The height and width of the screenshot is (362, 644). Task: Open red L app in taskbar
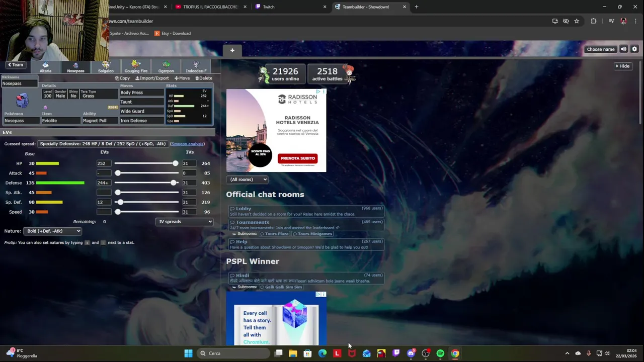click(337, 353)
